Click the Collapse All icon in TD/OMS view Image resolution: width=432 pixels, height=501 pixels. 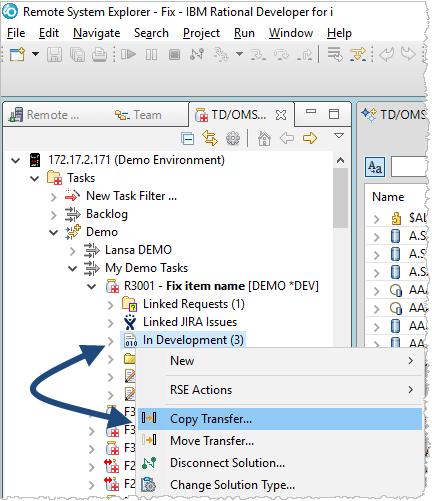pos(188,138)
